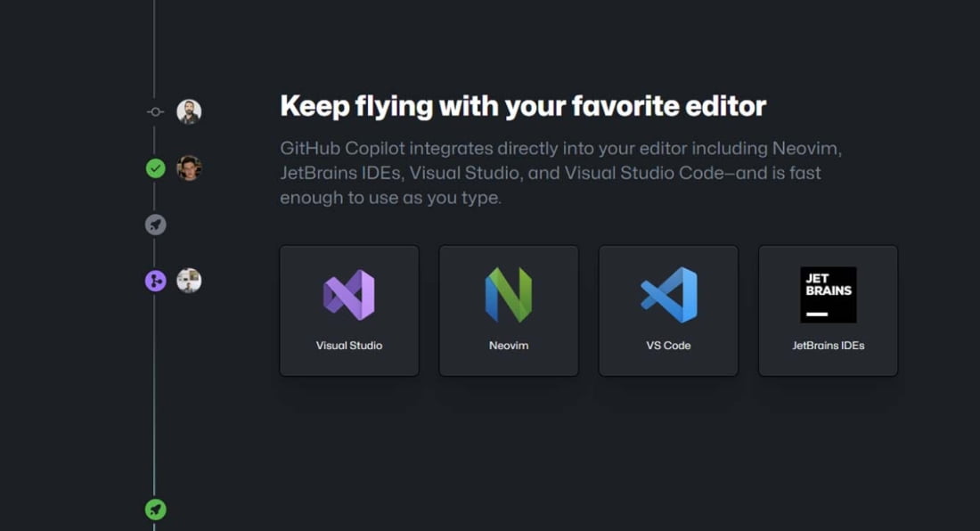Click the green Neovim logo
The image size is (980, 531).
click(x=509, y=295)
